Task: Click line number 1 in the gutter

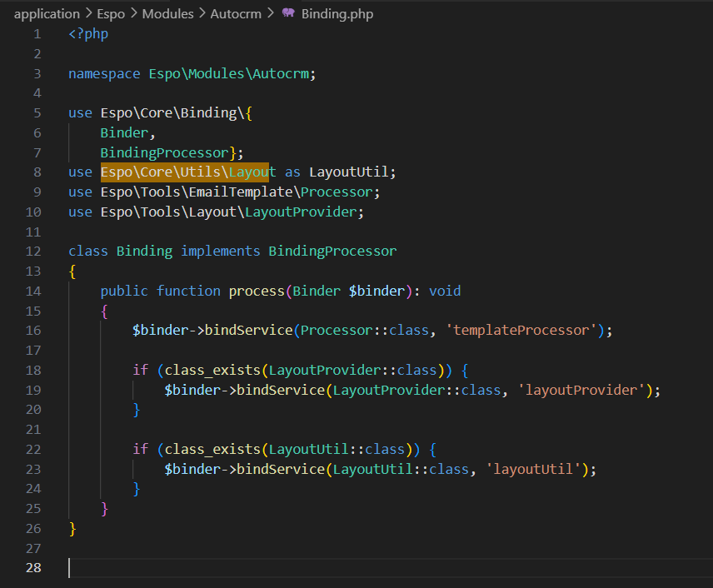Action: (37, 34)
